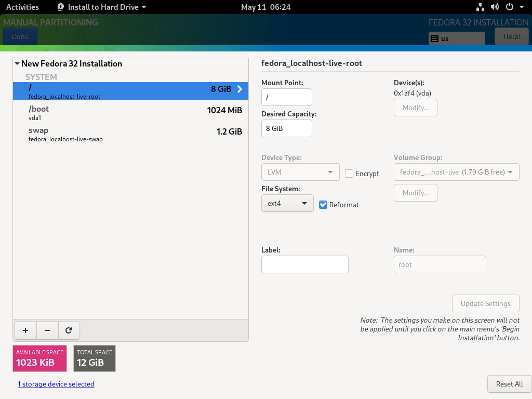Click the Total Space 12 GiB box

tap(95, 358)
